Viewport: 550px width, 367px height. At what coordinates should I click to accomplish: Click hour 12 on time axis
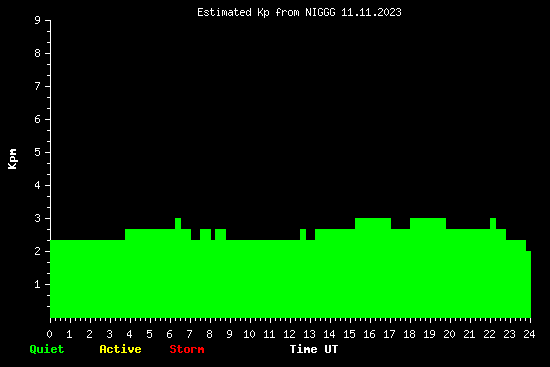pos(289,334)
